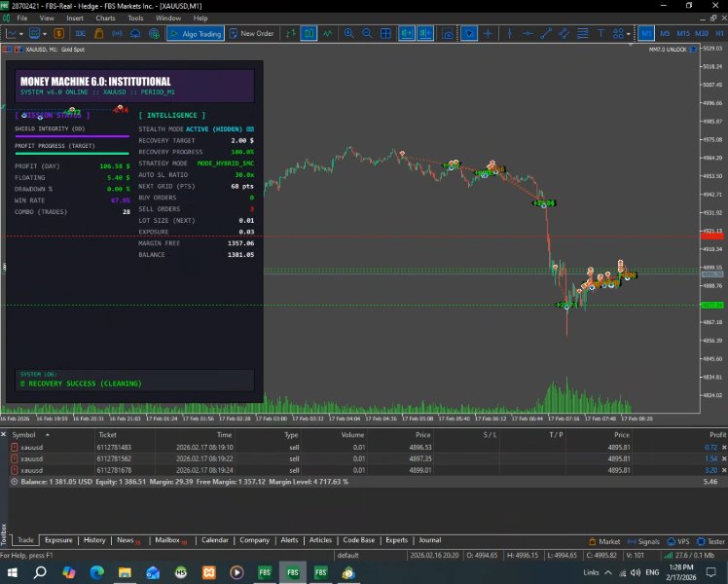Click the Windows Start button
The height and width of the screenshot is (584, 728).
click(12, 572)
